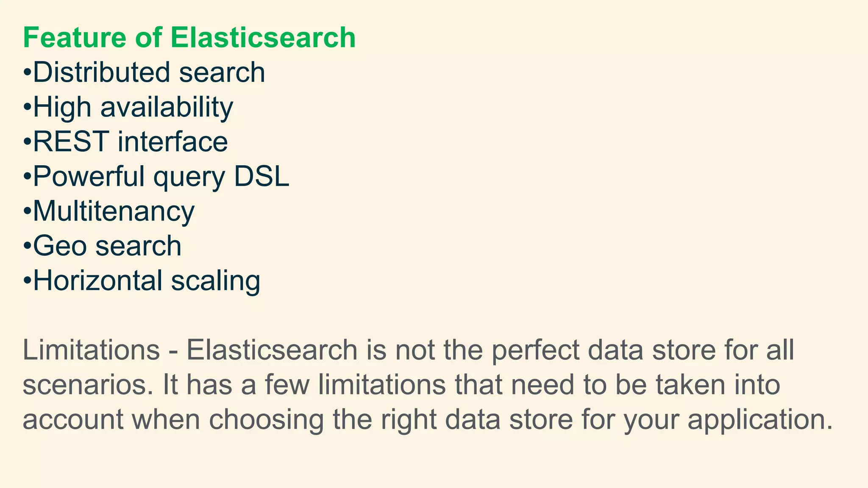The width and height of the screenshot is (868, 488).
Task: Click the 'Feature of Elasticsearch' heading
Action: [x=189, y=37]
